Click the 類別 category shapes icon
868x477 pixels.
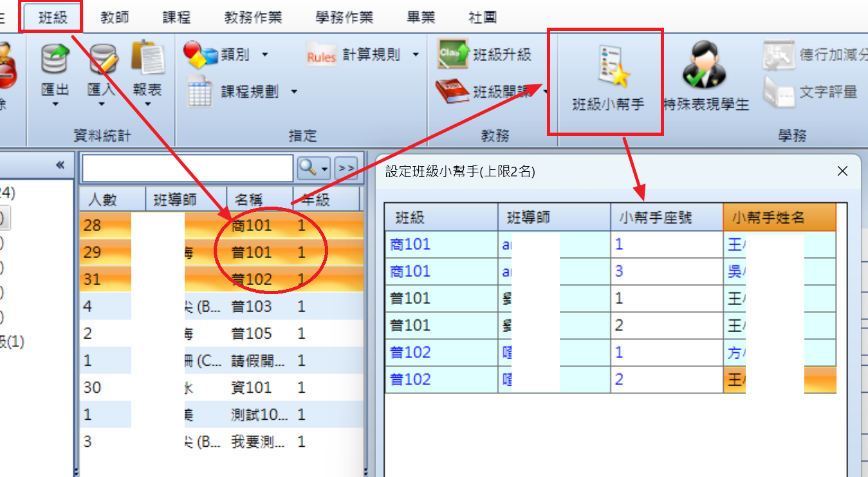[x=200, y=55]
